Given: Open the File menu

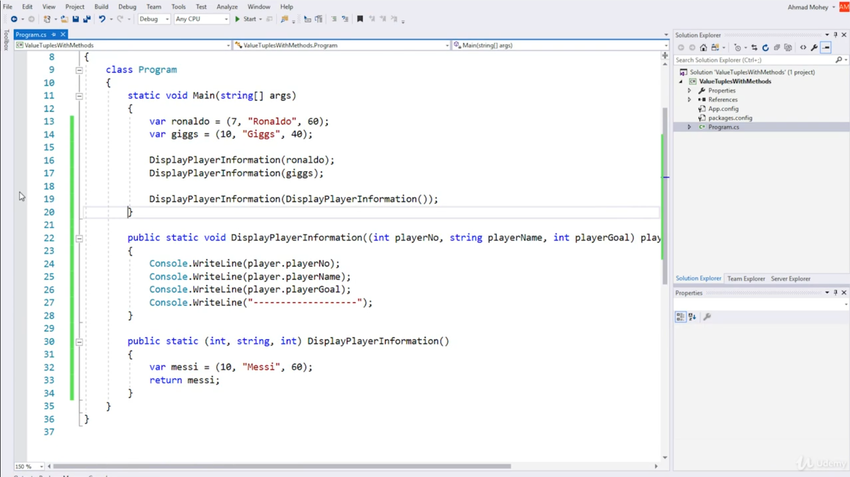Looking at the screenshot, I should [x=8, y=7].
